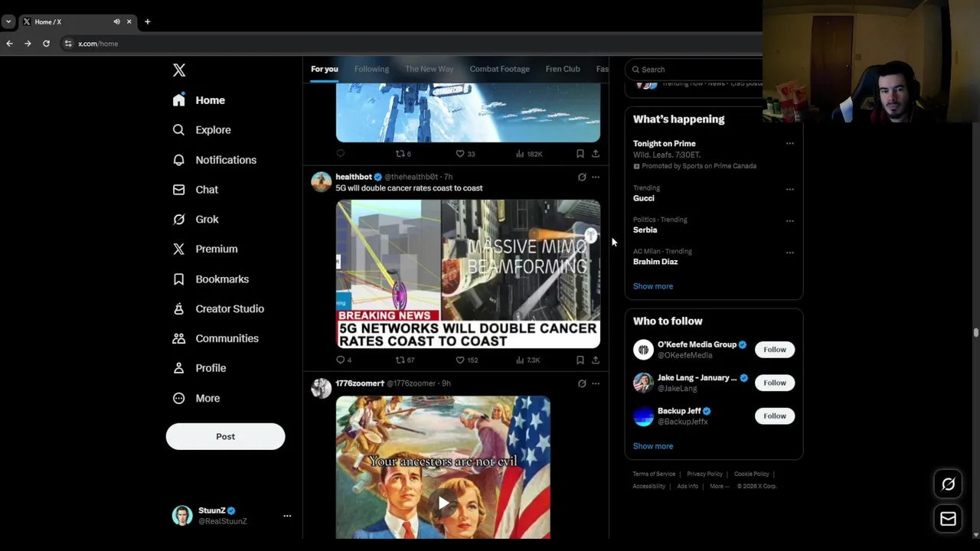Follow Jake Lang account
The image size is (980, 551).
[x=775, y=383]
